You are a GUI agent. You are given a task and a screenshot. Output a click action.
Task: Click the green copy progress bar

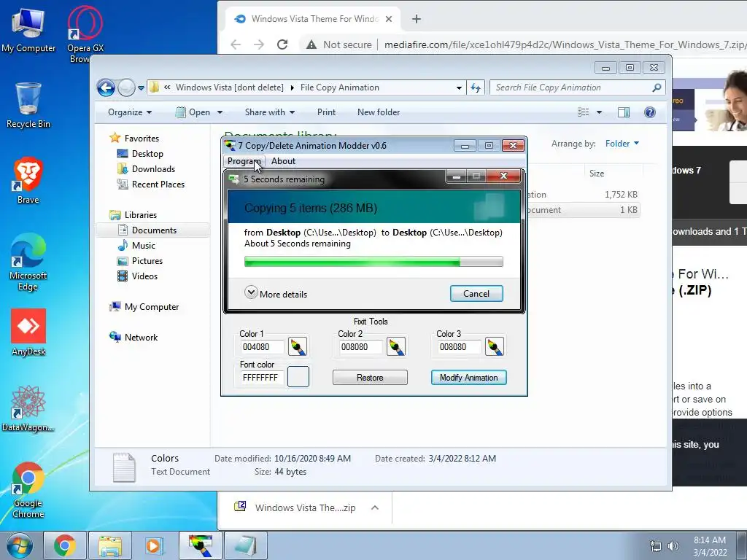(373, 262)
